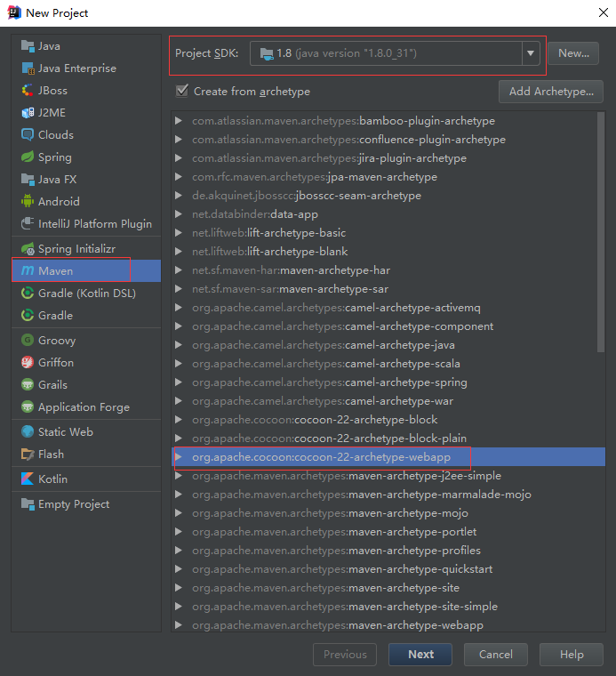Choose the Kotlin logo icon

[x=28, y=479]
